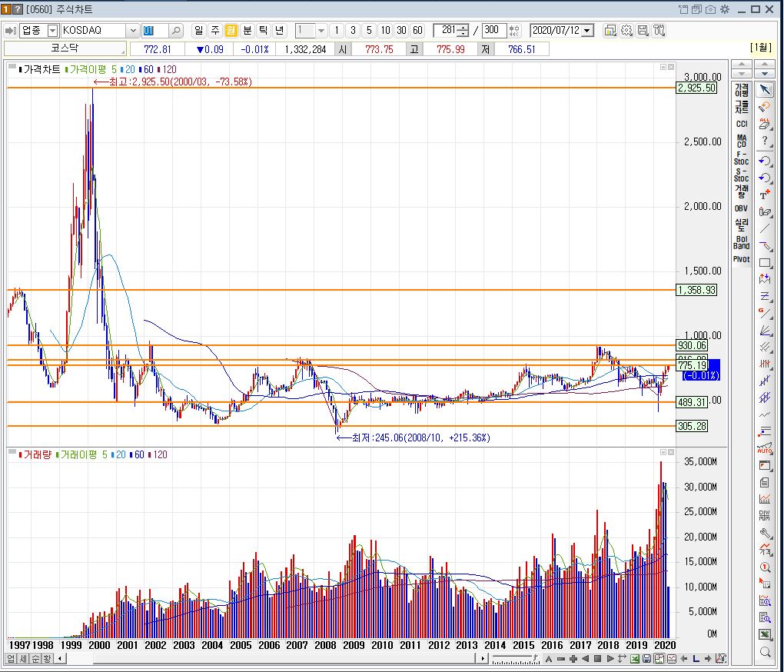This screenshot has width=784, height=672.
Task: Open title bar settings gear
Action: [724, 9]
